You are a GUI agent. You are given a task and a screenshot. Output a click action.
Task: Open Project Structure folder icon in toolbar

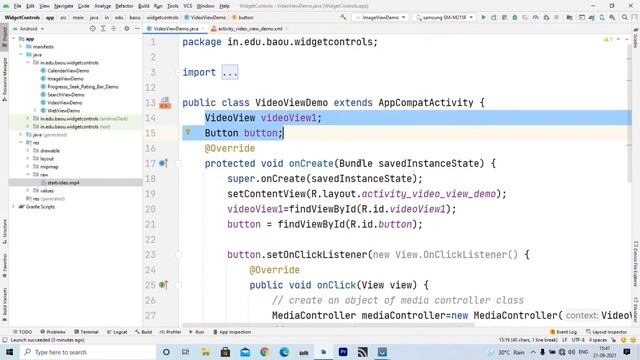(x=569, y=18)
